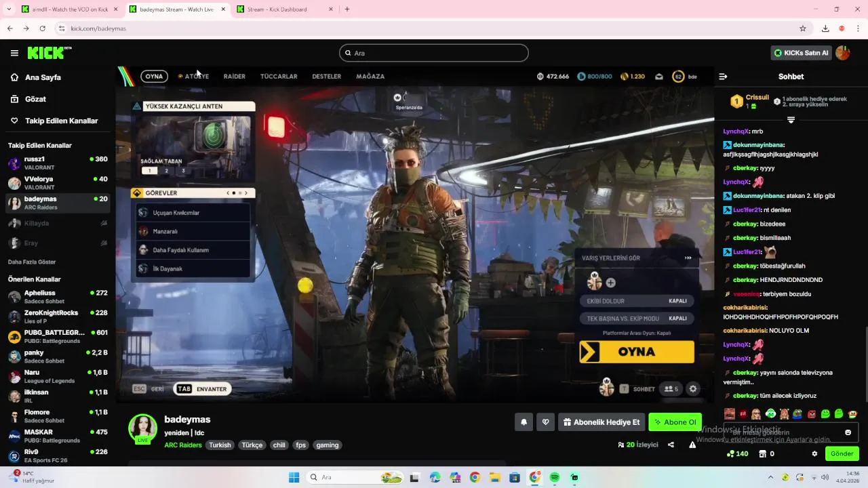Open the Windows Start menu
868x488 pixels.
coord(294,477)
